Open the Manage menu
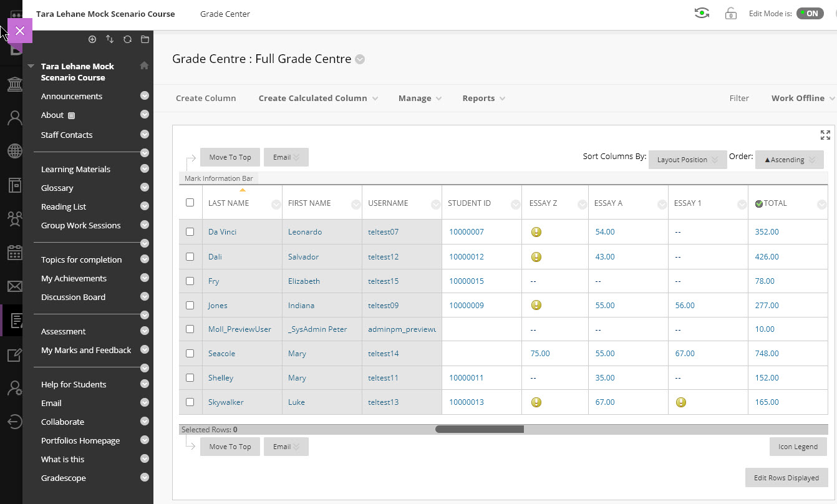 coord(420,98)
